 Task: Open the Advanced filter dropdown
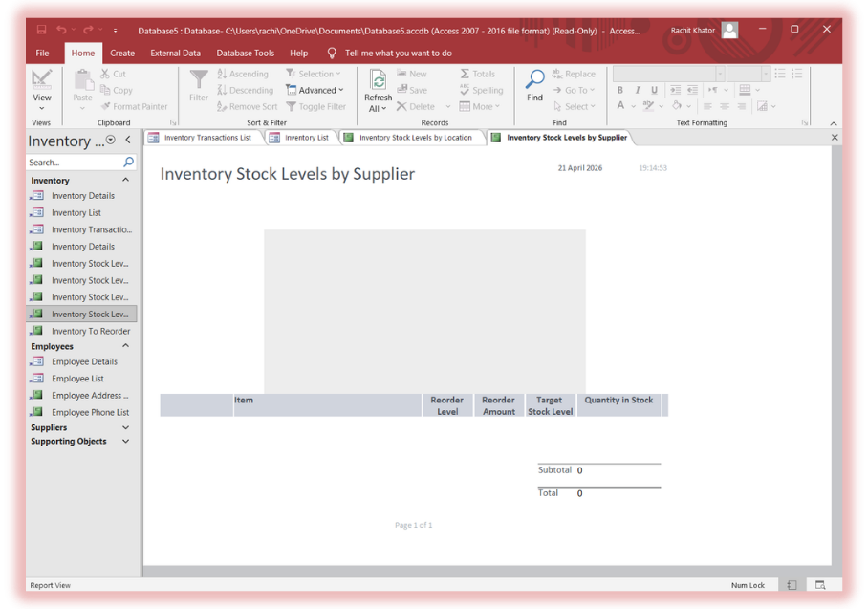click(x=316, y=90)
